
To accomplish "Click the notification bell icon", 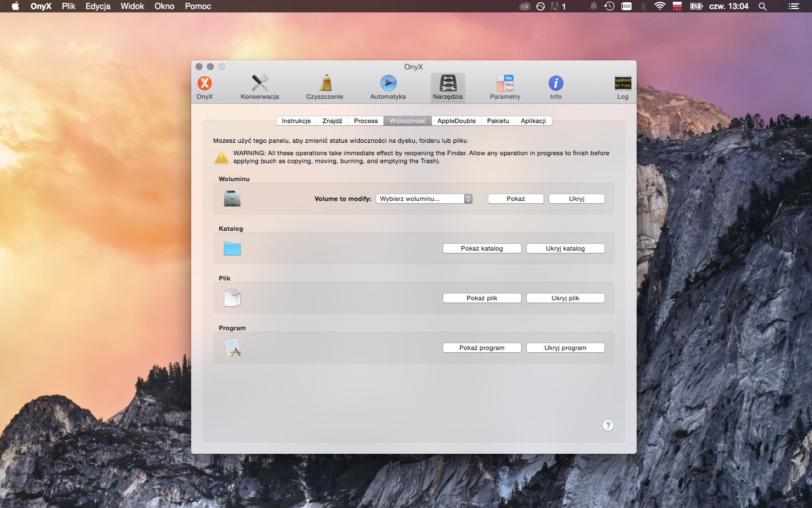I will (x=593, y=6).
